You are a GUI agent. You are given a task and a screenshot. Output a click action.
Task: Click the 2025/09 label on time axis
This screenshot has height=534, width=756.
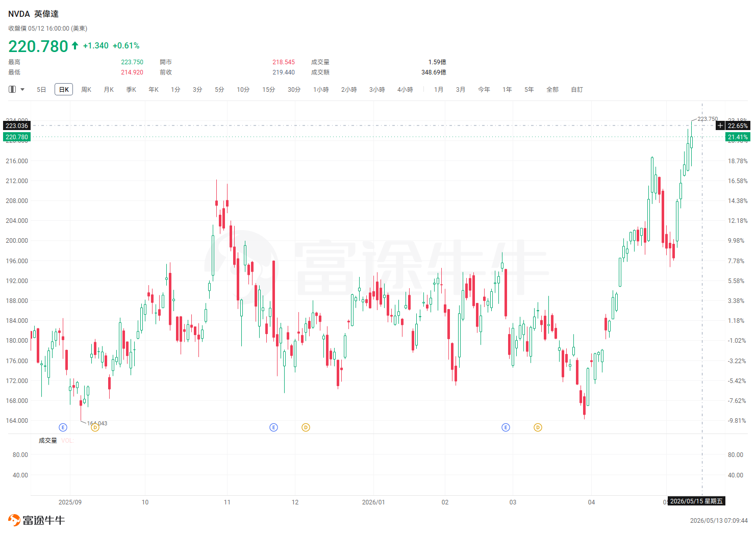(x=70, y=502)
